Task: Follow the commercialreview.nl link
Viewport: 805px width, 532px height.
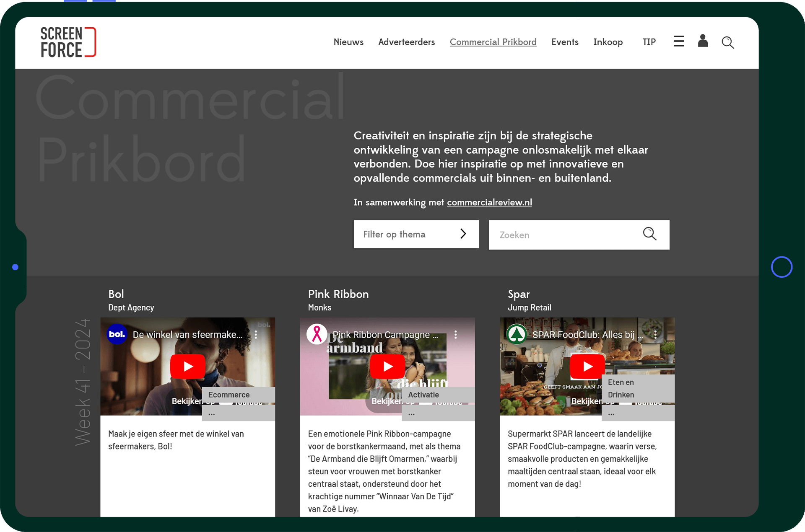Action: [x=489, y=202]
